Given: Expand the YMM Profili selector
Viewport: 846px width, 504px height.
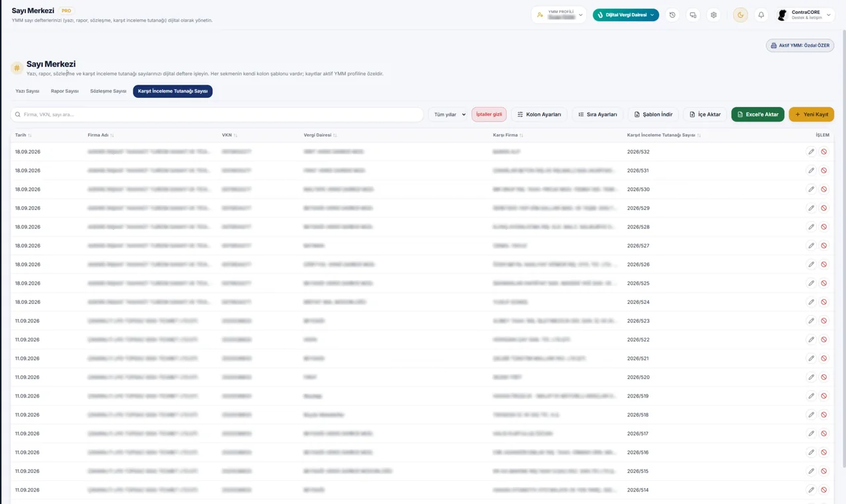Looking at the screenshot, I should (x=559, y=15).
